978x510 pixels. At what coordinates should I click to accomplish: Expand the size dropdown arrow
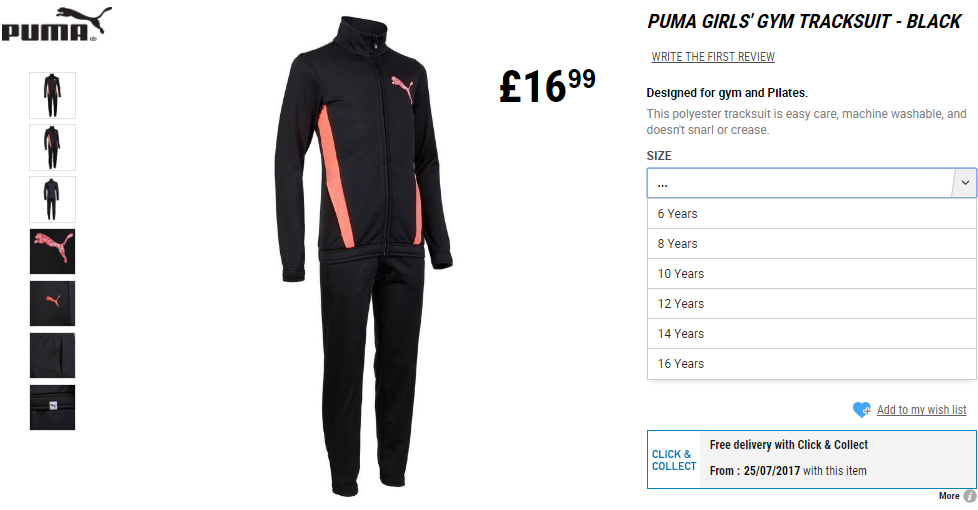[x=965, y=183]
